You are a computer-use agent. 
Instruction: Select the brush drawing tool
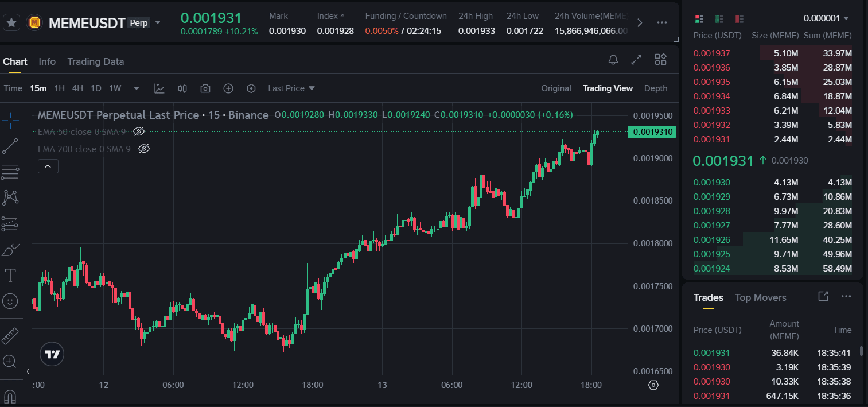10,250
